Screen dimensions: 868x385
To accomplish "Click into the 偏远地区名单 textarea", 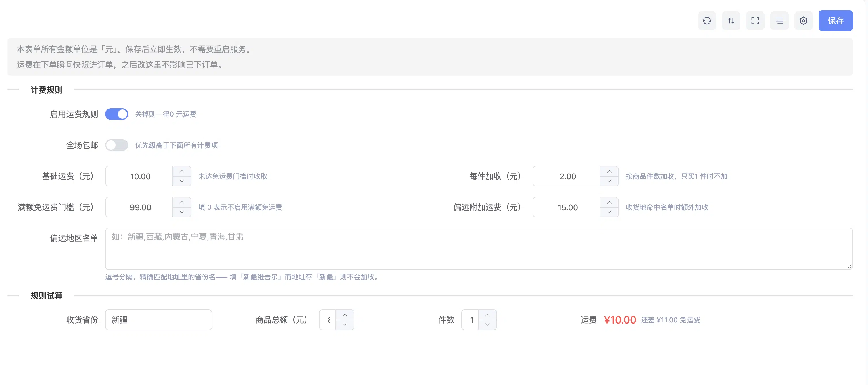I will [479, 249].
